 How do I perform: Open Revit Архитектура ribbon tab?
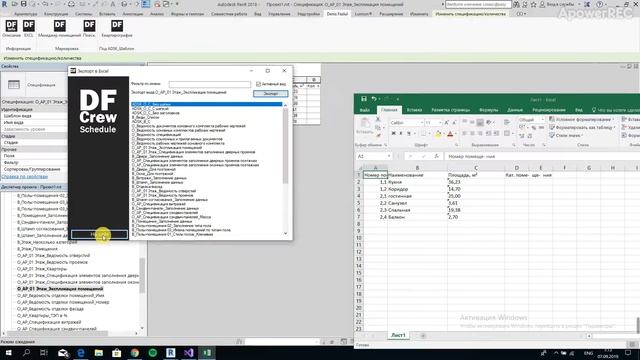tap(25, 14)
